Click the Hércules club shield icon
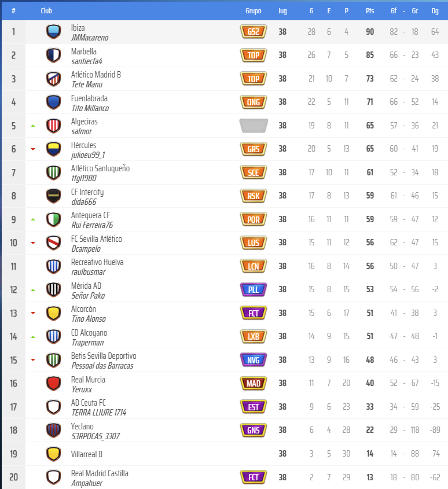Screen dimensions: 448x489 coord(53,149)
